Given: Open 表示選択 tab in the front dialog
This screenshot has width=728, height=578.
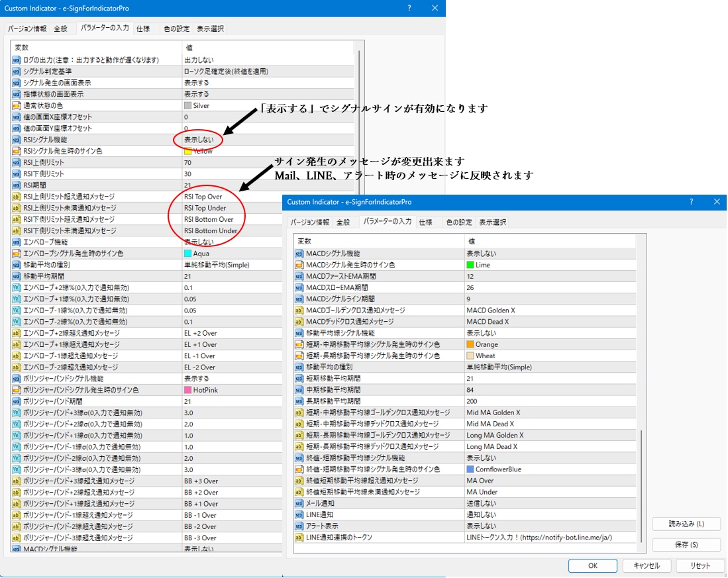Looking at the screenshot, I should click(493, 222).
